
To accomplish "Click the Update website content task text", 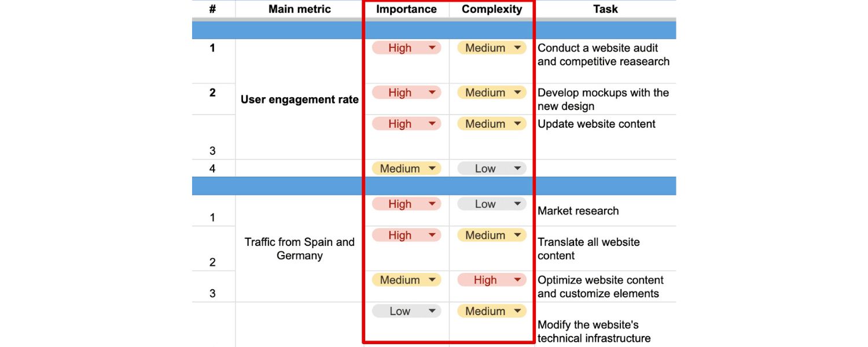I will click(597, 124).
